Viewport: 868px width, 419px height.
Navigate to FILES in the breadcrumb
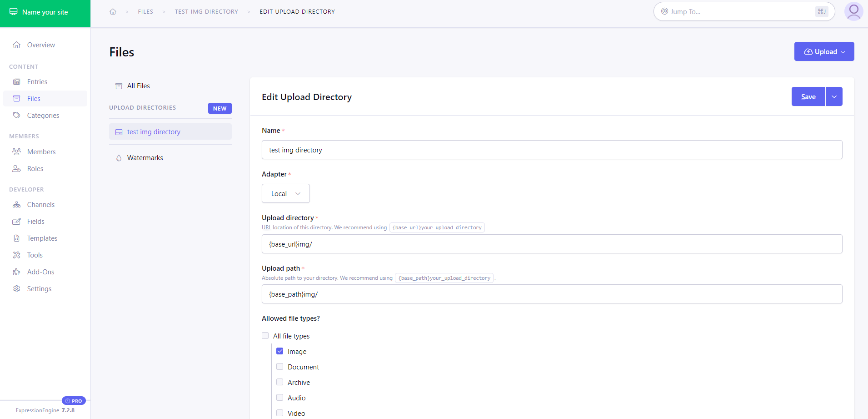(x=145, y=11)
